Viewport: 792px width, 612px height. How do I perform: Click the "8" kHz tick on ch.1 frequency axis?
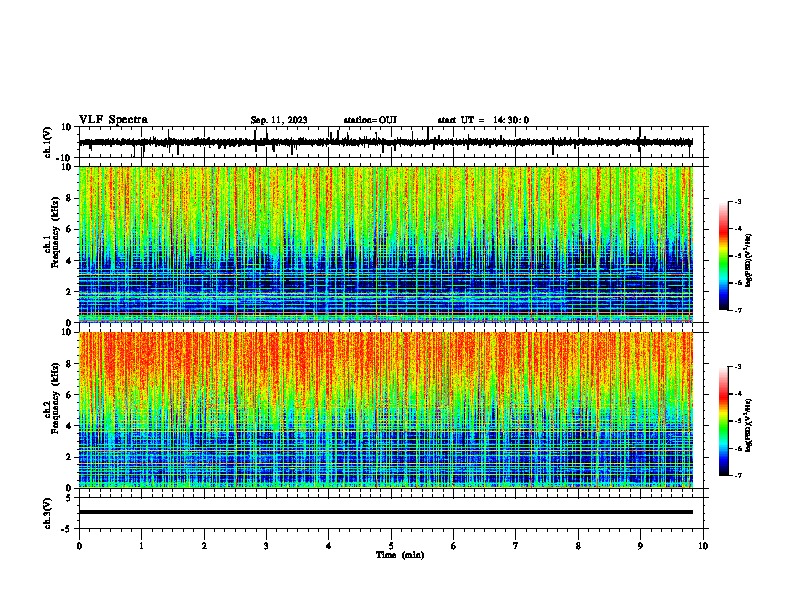[70, 198]
